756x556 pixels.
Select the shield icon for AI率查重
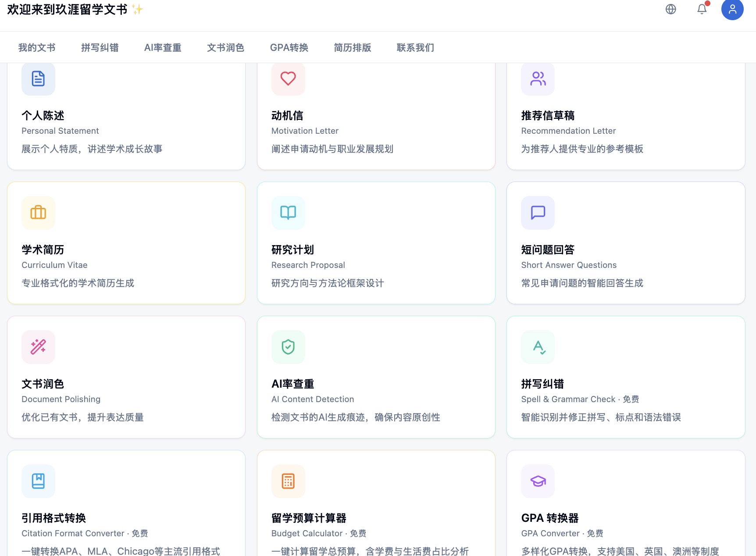(288, 347)
